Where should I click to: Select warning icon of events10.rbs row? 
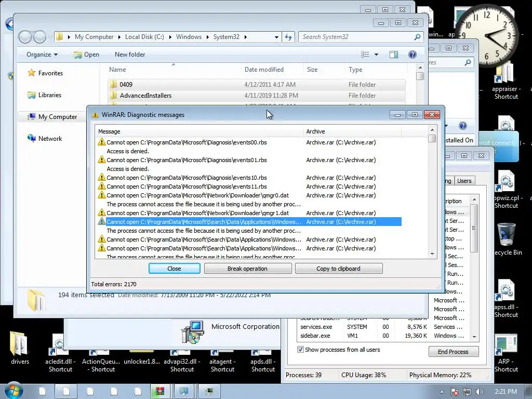(101, 177)
